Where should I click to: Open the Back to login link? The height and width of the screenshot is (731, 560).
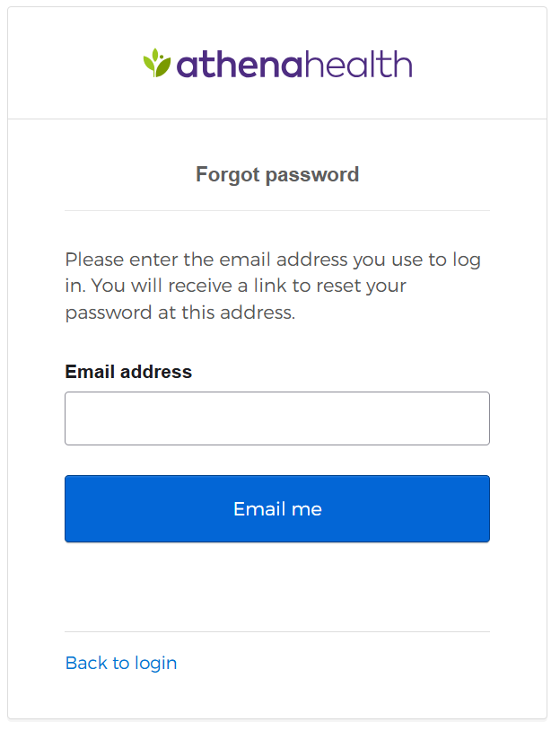tap(121, 663)
